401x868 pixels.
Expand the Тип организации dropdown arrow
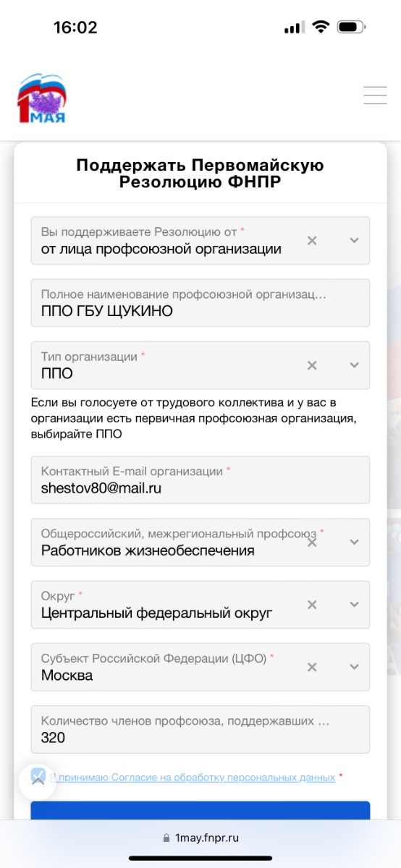354,365
